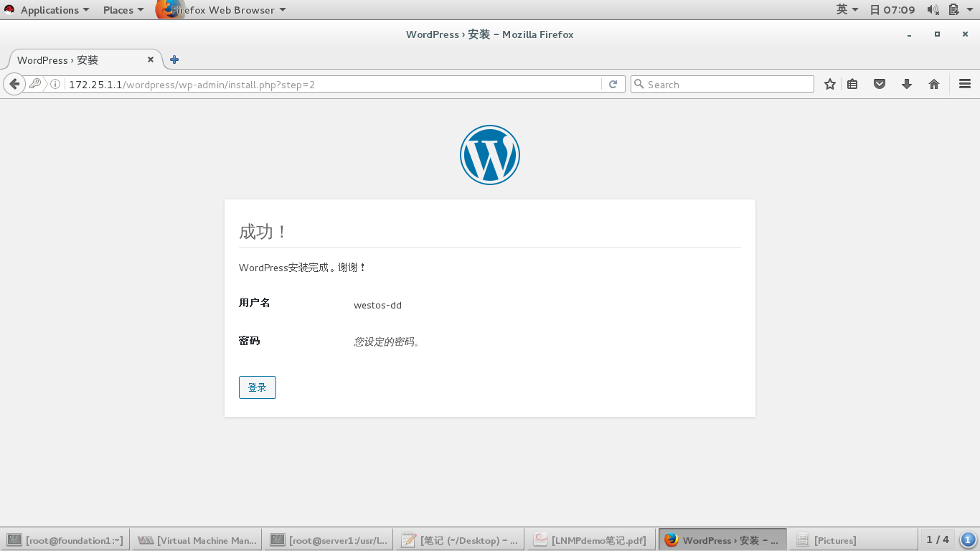980x551 pixels.
Task: Click the 登录 login button
Action: click(258, 387)
